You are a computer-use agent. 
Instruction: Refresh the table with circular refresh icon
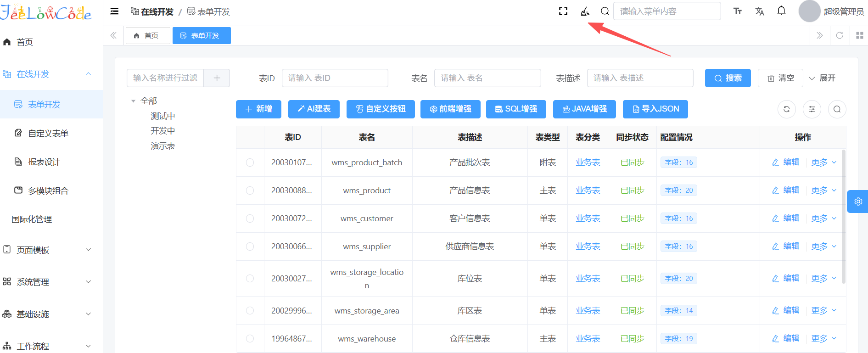pos(786,109)
